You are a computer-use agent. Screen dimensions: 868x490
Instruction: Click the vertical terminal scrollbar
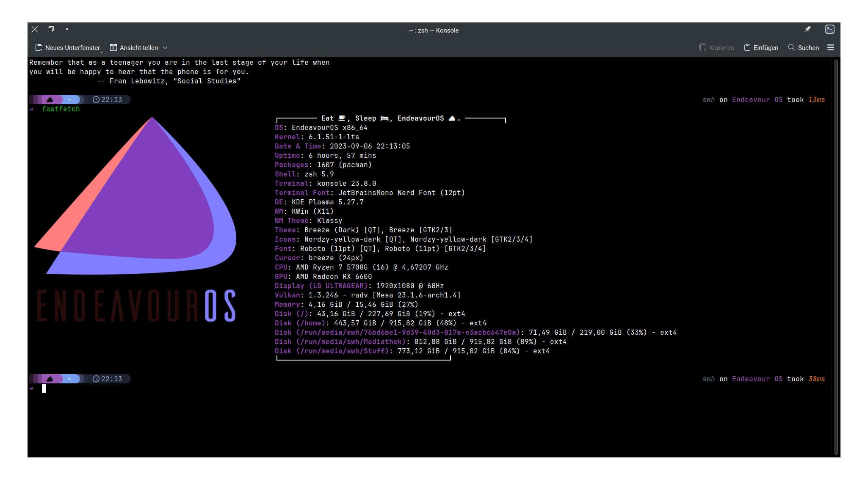point(836,257)
